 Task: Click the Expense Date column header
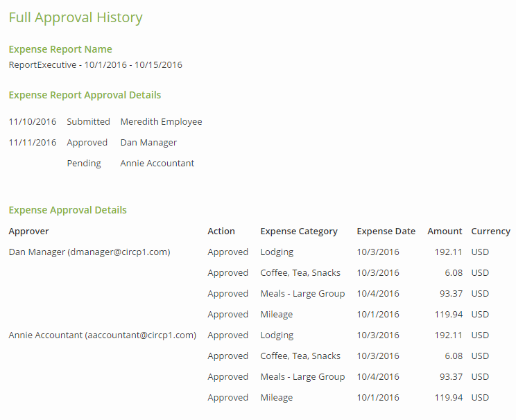pos(386,231)
